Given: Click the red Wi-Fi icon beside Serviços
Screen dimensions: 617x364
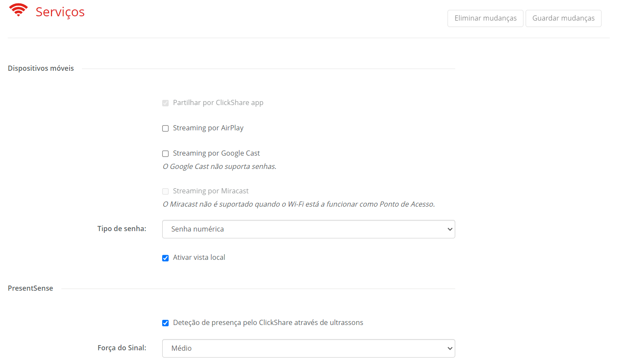Looking at the screenshot, I should pyautogui.click(x=18, y=10).
